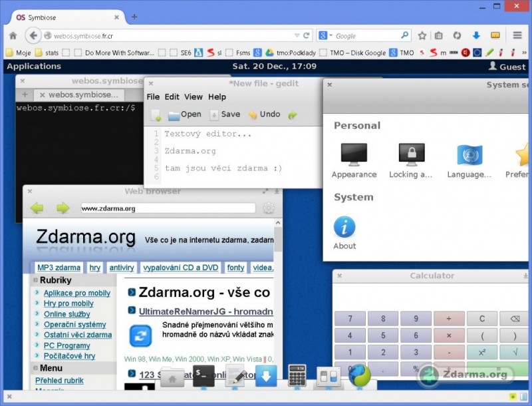Click Web browser URL field www.zdarma.org
Viewport: 532px width, 406px height.
pos(168,208)
